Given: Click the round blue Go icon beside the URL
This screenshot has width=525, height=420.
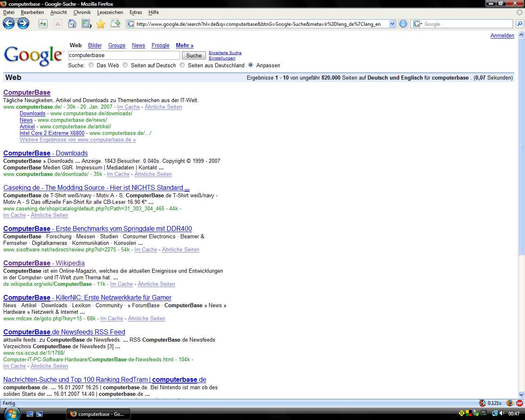Looking at the screenshot, I should click(x=403, y=24).
